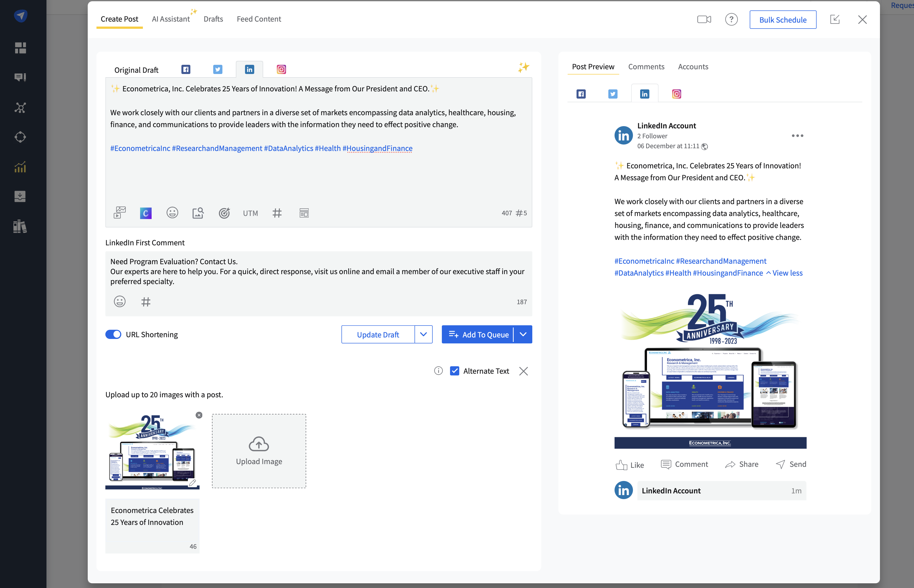Minimize the composer with the collapse arrow icon
This screenshot has height=588, width=914.
coord(835,19)
